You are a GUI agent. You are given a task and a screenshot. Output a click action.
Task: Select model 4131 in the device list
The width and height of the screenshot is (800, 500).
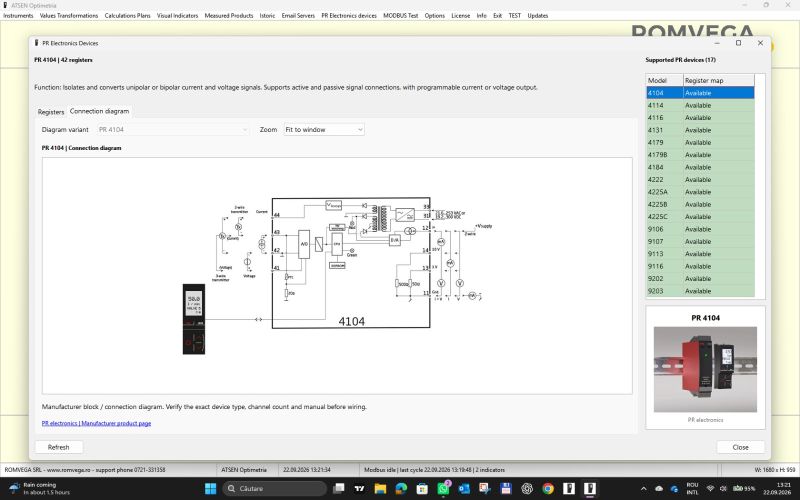(700, 130)
